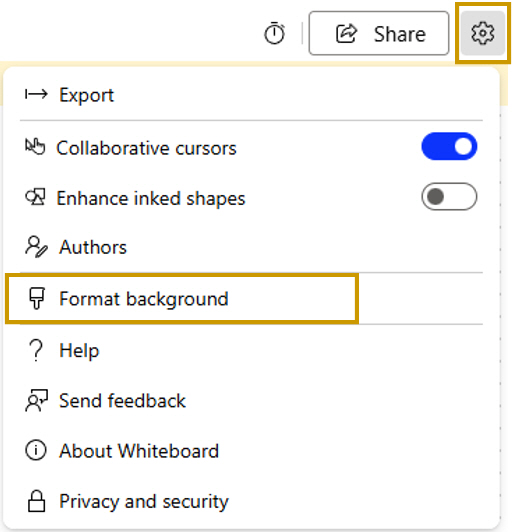Click the Authors person-pen icon
This screenshot has width=514, height=532.
tap(36, 247)
